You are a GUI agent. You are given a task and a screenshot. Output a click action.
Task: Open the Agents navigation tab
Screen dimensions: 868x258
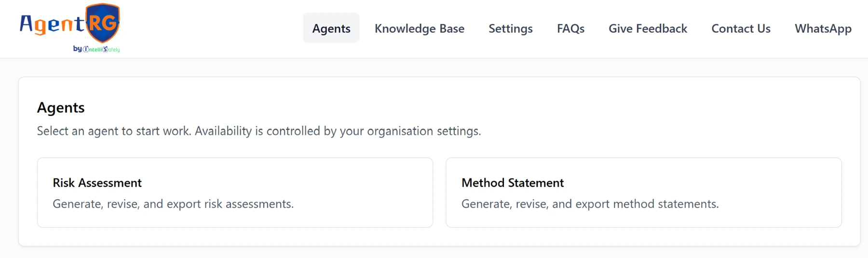(x=331, y=28)
